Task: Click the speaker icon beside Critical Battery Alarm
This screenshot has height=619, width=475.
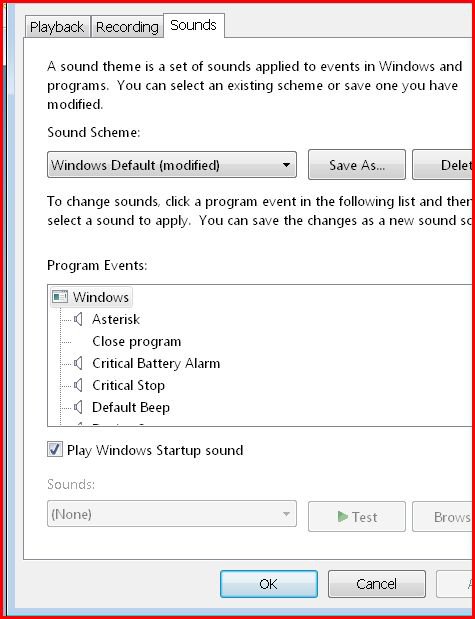Action: click(x=78, y=363)
